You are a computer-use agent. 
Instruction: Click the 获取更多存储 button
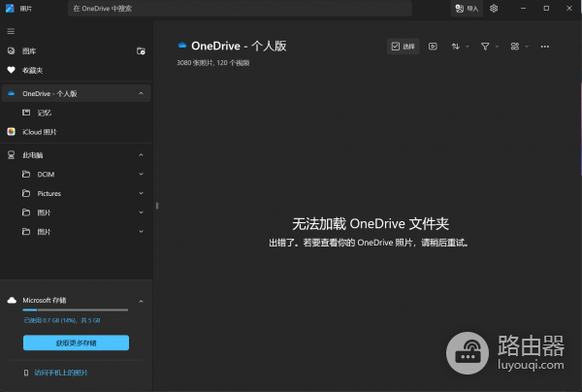(x=76, y=343)
